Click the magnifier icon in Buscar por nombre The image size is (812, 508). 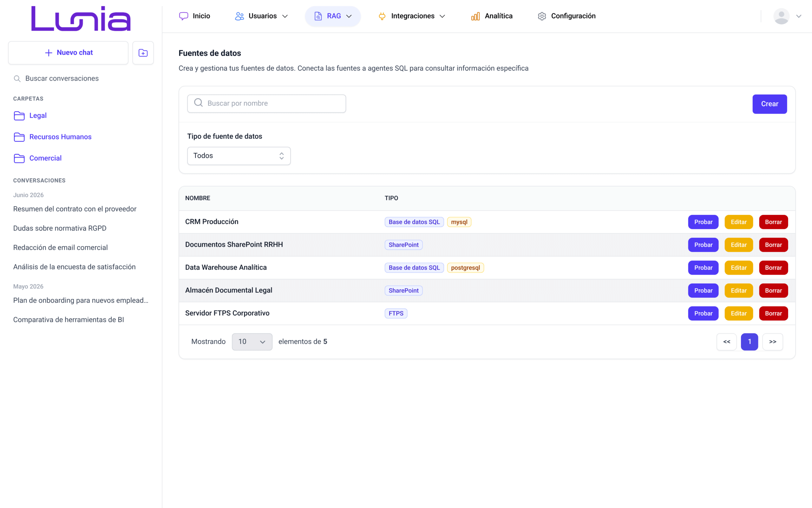tap(198, 103)
